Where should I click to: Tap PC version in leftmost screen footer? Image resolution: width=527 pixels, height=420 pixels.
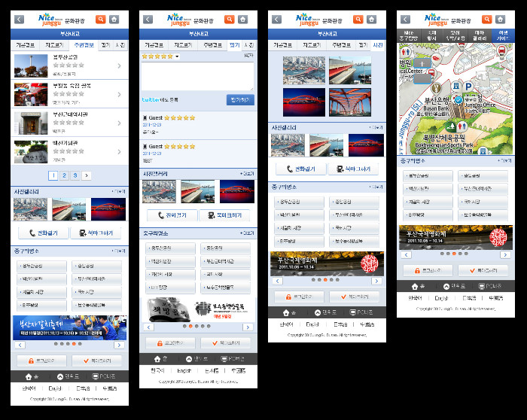(x=104, y=376)
